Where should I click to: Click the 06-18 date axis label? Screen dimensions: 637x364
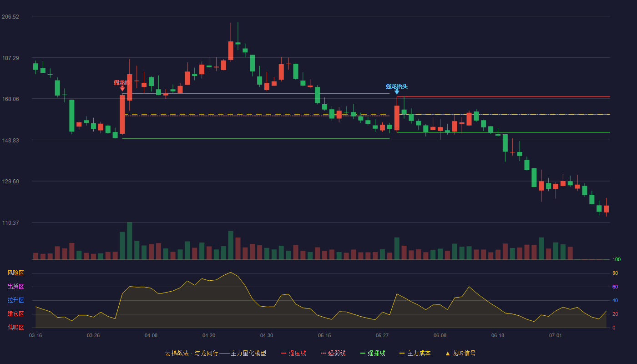coord(498,335)
